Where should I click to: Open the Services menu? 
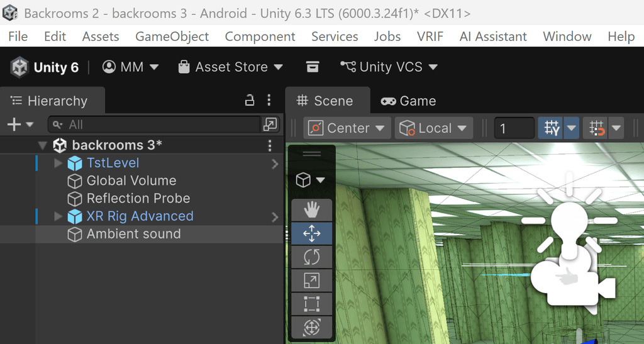click(x=335, y=36)
